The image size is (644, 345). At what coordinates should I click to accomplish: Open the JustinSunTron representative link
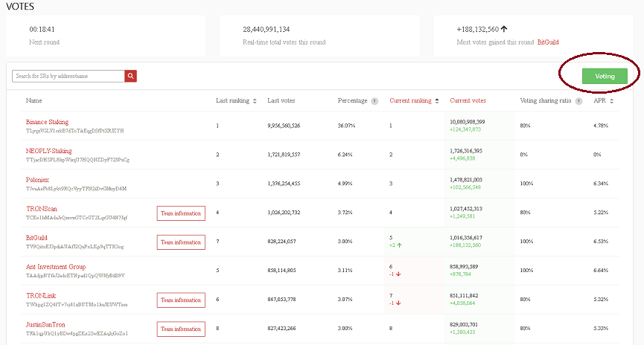[45, 324]
